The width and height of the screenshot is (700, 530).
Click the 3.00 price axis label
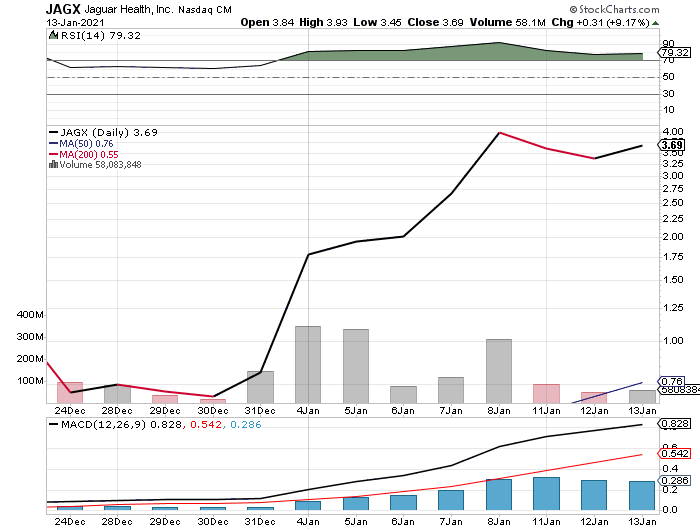coord(673,176)
